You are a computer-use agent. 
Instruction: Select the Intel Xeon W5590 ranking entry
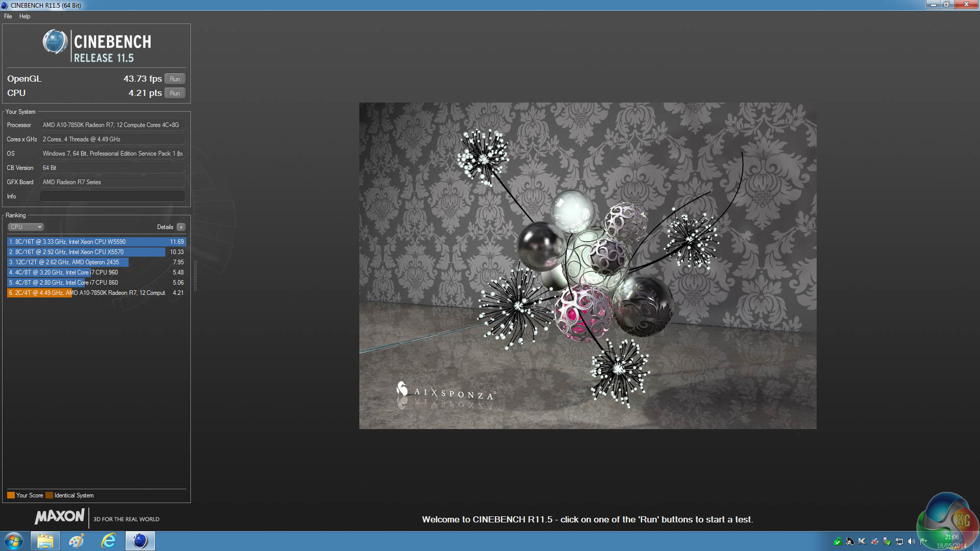point(96,242)
